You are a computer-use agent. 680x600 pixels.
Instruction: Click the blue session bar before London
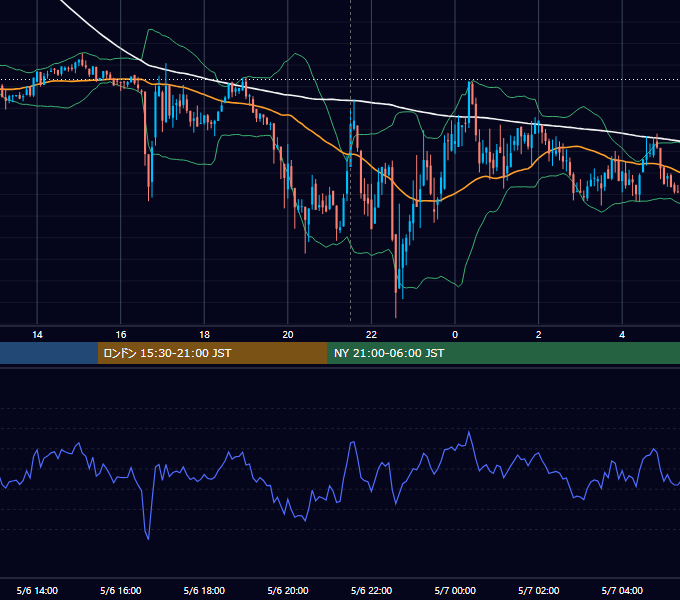click(x=49, y=353)
